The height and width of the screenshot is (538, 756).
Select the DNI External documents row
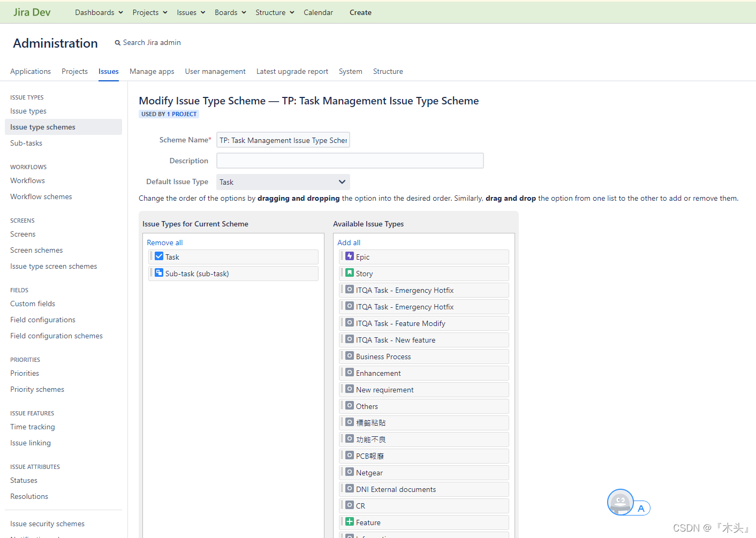(x=424, y=489)
